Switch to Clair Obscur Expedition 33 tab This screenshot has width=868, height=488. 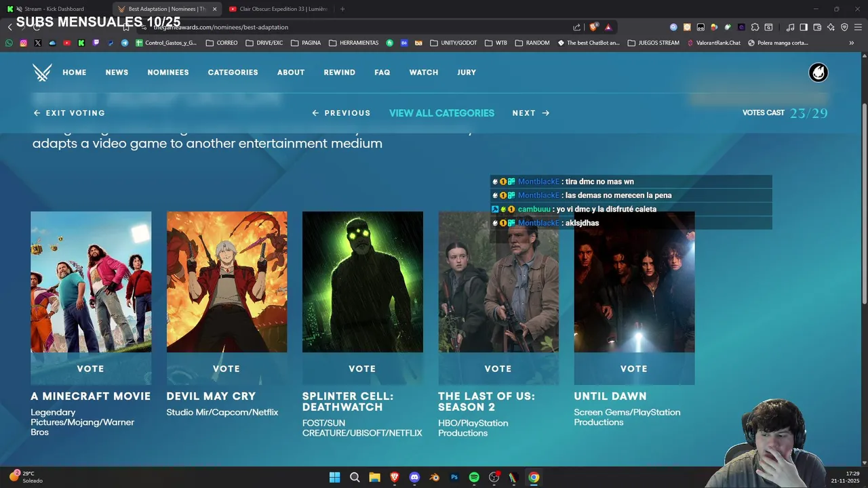pyautogui.click(x=278, y=9)
